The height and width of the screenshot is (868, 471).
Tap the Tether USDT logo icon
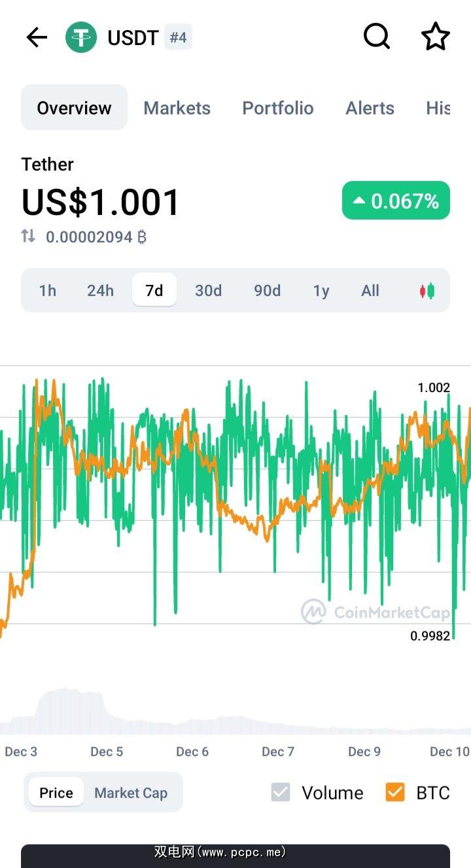(81, 37)
